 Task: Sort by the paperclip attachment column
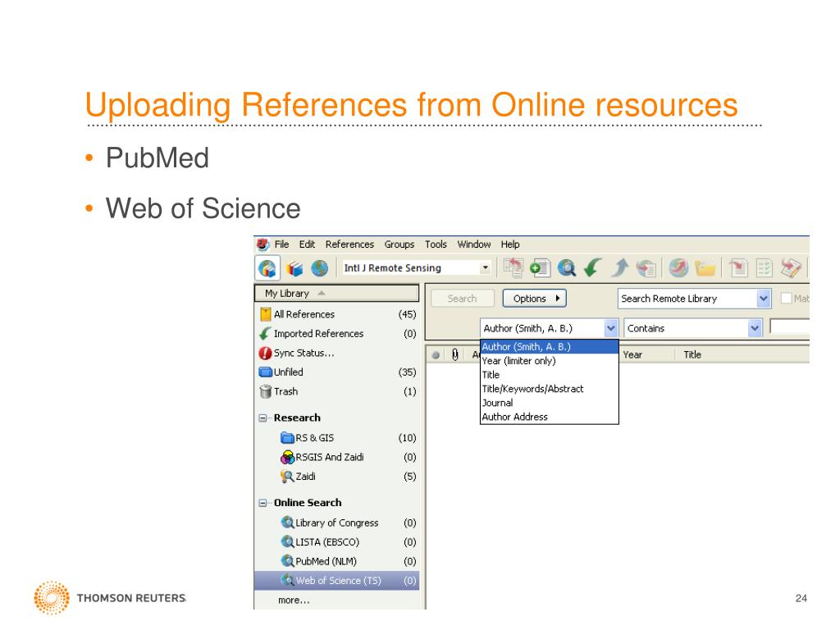tap(454, 354)
